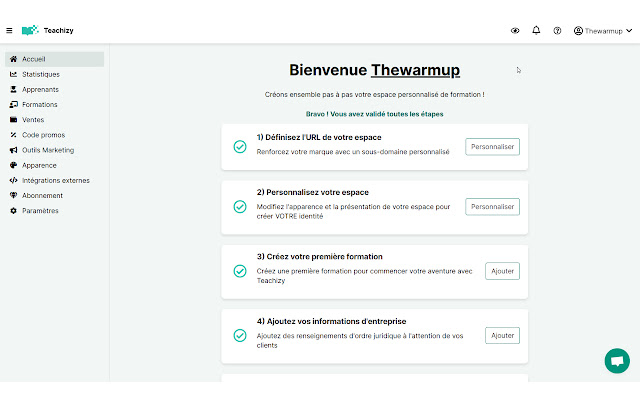Open Statistiques menu item

55,74
